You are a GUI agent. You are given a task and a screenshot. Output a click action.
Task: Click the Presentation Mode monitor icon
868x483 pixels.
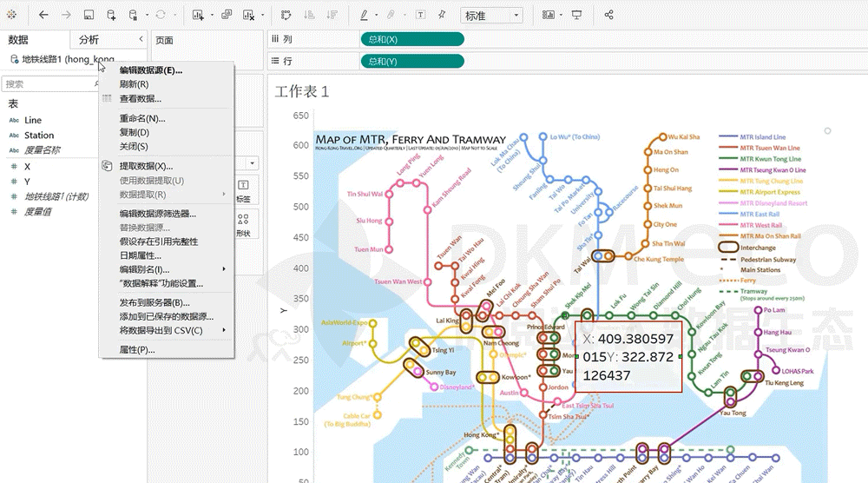click(x=577, y=15)
